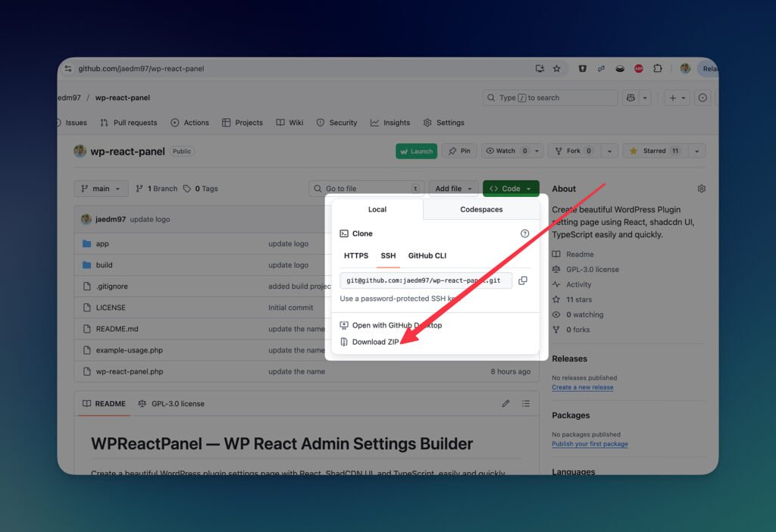
Task: Select the HTTPS clone method
Action: pyautogui.click(x=355, y=256)
